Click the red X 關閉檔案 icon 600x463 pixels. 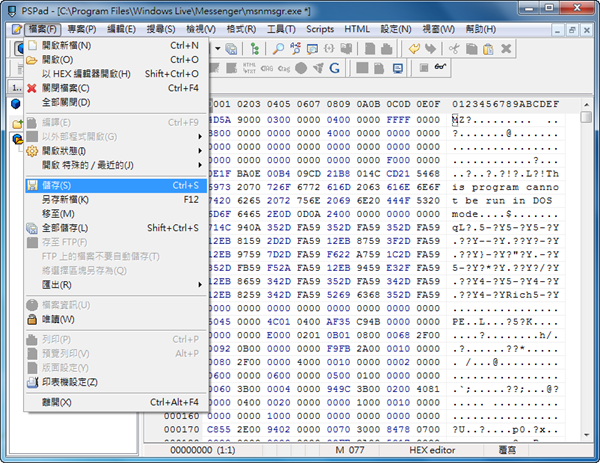[x=31, y=88]
